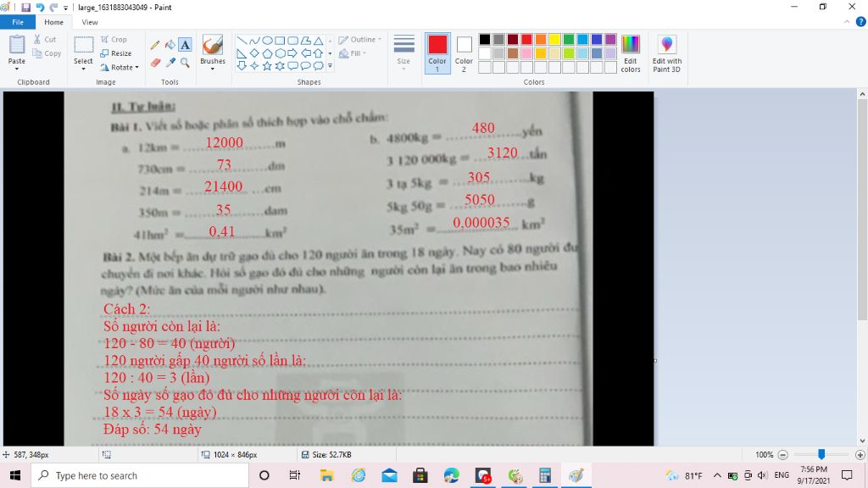This screenshot has width=868, height=488.
Task: Expand the Paste dropdown arrow
Action: tap(17, 69)
